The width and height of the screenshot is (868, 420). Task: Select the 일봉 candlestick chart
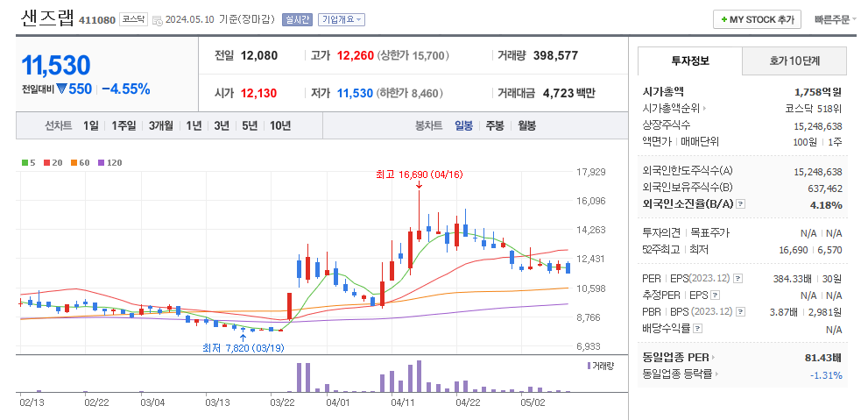click(464, 125)
